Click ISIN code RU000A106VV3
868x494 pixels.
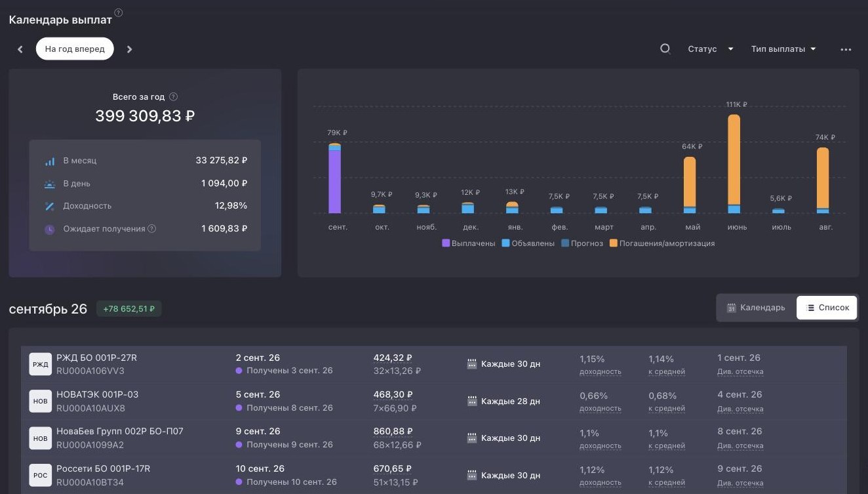[90, 371]
